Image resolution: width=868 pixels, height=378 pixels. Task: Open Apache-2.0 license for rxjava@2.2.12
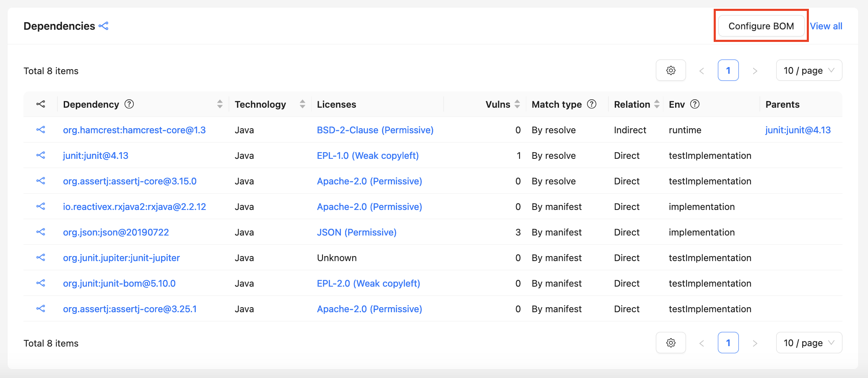click(x=369, y=207)
